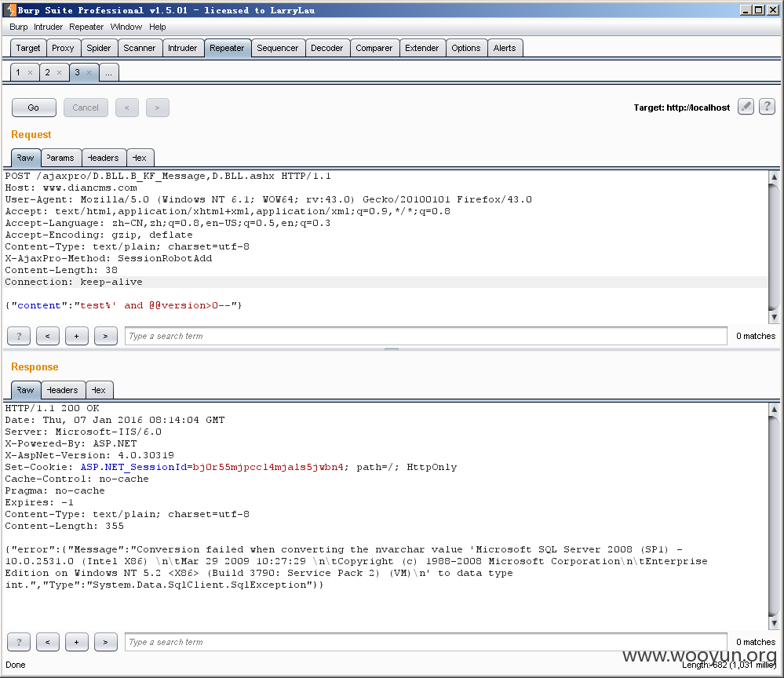The width and height of the screenshot is (784, 678).
Task: Open the Intruder menu
Action: tap(48, 27)
